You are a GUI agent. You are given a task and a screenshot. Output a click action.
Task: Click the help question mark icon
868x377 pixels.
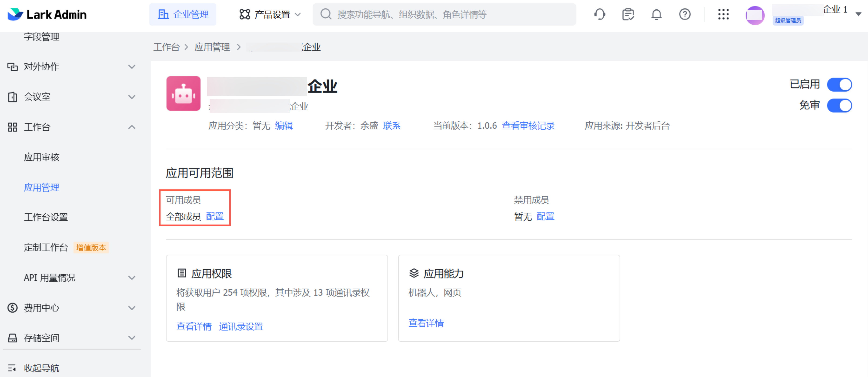tap(684, 14)
